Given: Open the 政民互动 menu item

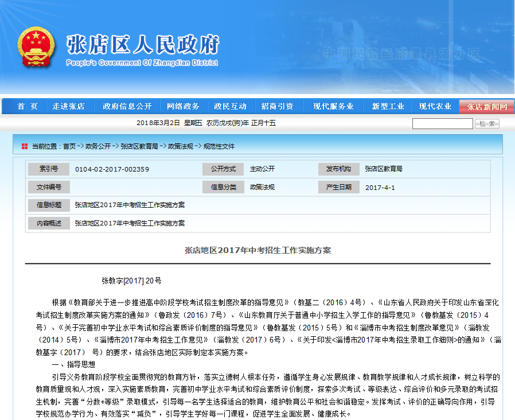Looking at the screenshot, I should click(230, 107).
